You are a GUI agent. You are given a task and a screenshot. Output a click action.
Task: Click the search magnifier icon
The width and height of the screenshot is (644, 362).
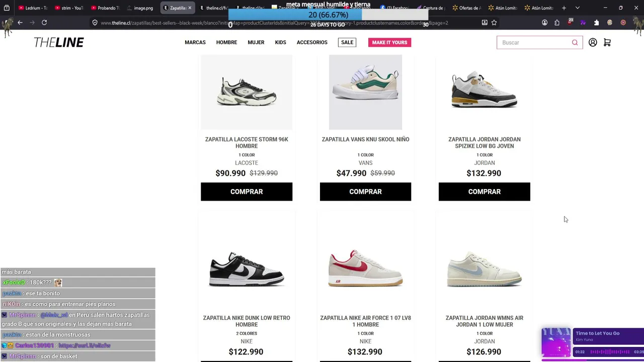point(575,43)
